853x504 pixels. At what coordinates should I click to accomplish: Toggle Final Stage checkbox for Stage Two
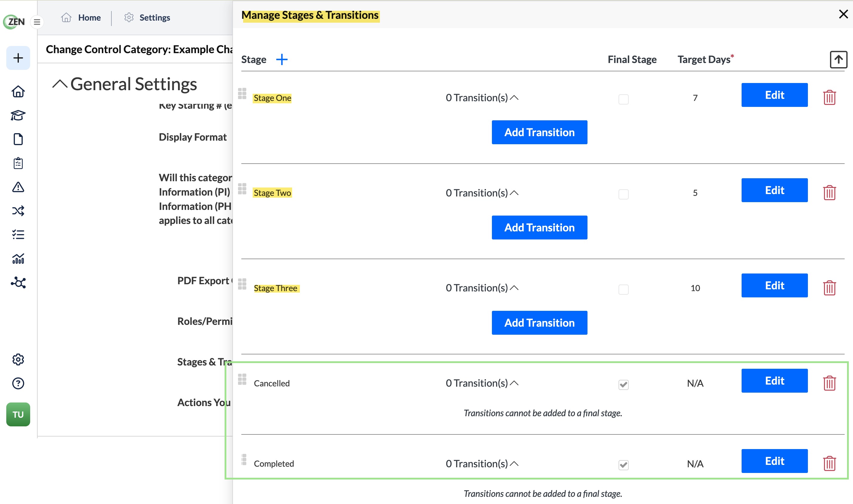[623, 194]
